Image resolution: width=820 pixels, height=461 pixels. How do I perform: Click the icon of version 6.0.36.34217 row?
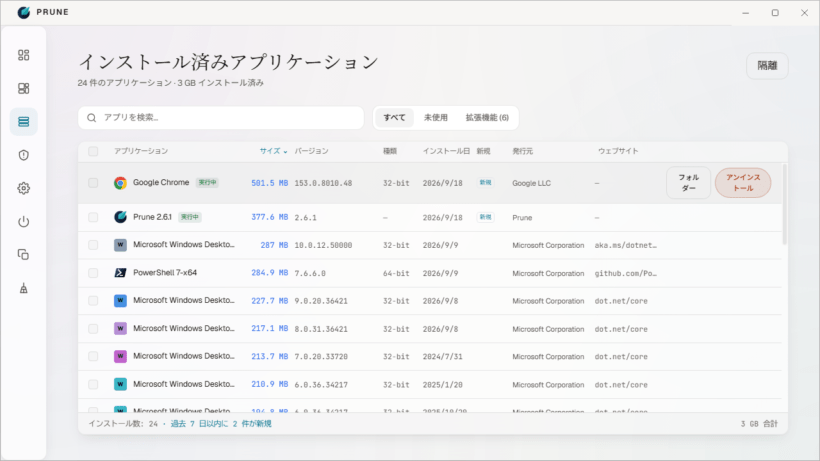click(x=120, y=384)
